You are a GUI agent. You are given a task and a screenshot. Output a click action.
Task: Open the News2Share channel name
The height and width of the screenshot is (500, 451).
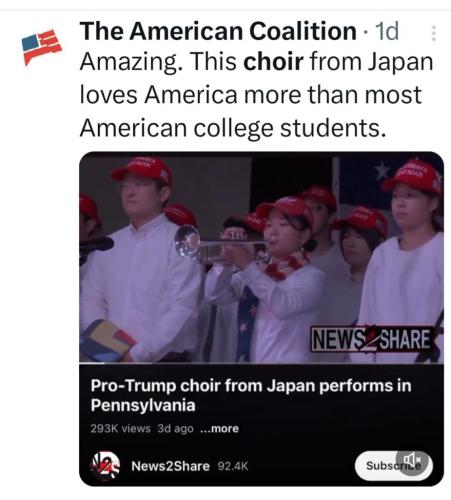170,466
